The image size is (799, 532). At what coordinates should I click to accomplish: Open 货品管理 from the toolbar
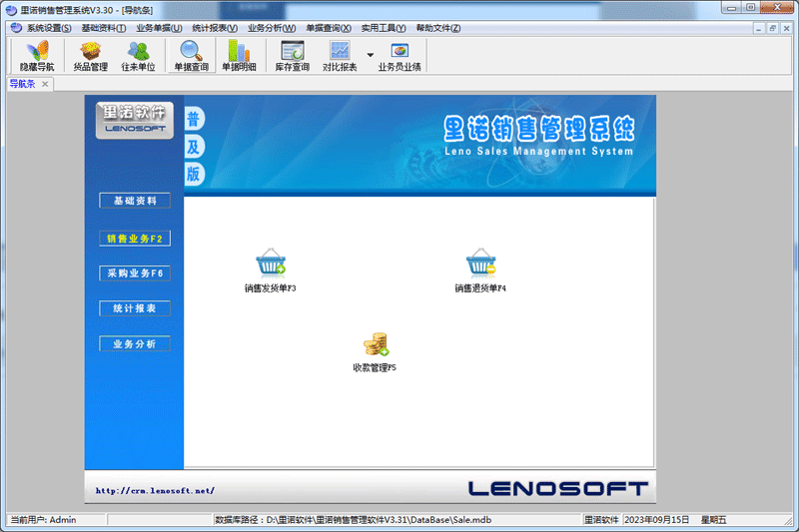(90, 56)
